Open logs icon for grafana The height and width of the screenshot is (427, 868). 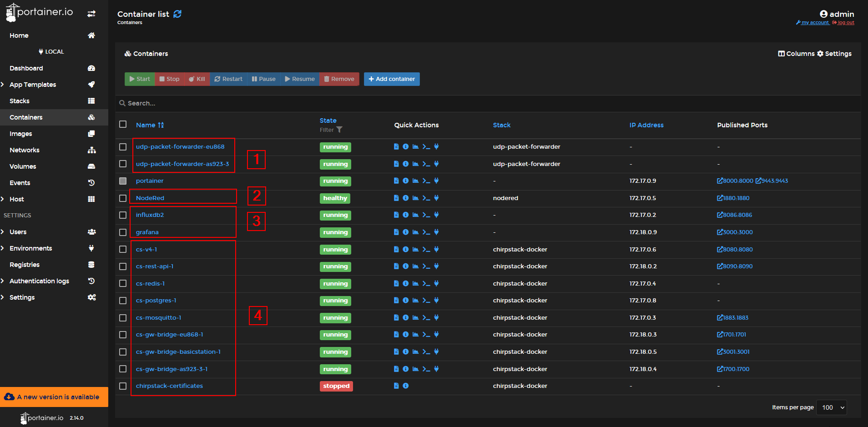(x=396, y=232)
